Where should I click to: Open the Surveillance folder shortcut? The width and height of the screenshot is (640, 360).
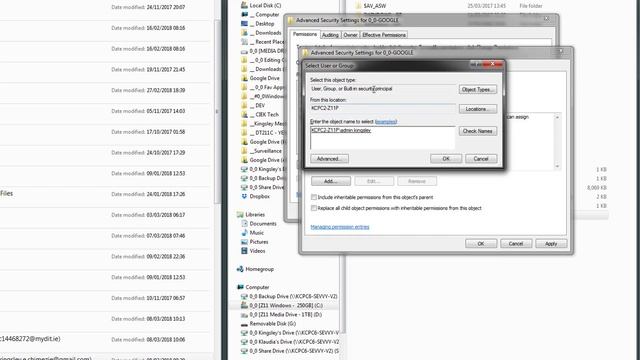click(262, 151)
